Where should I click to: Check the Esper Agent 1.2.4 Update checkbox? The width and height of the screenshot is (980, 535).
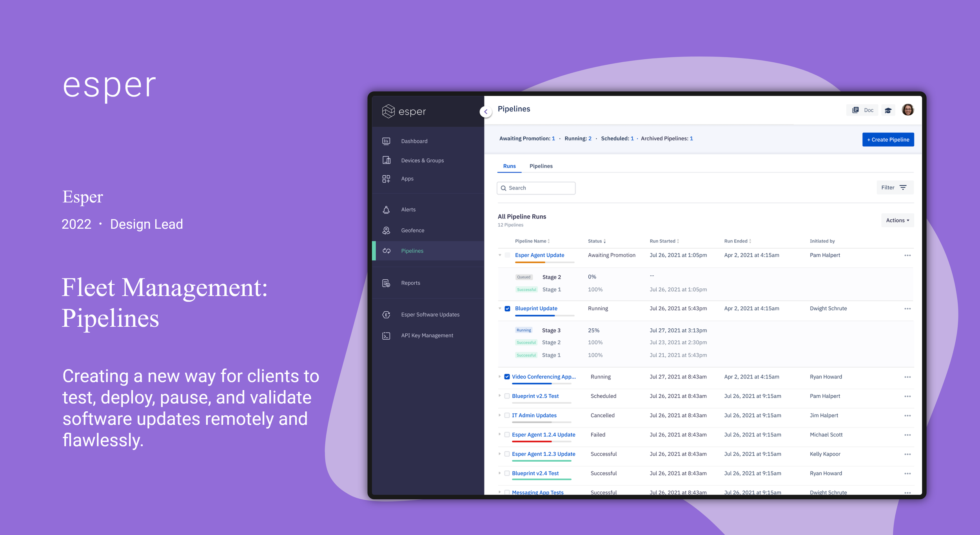point(507,435)
